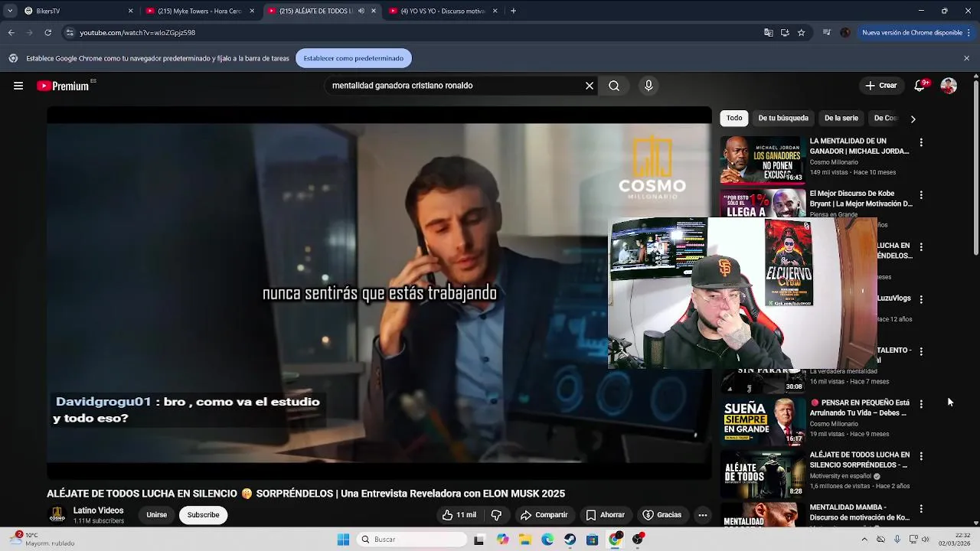The width and height of the screenshot is (980, 551).
Task: Open options for LuzuVlogs video
Action: click(921, 299)
